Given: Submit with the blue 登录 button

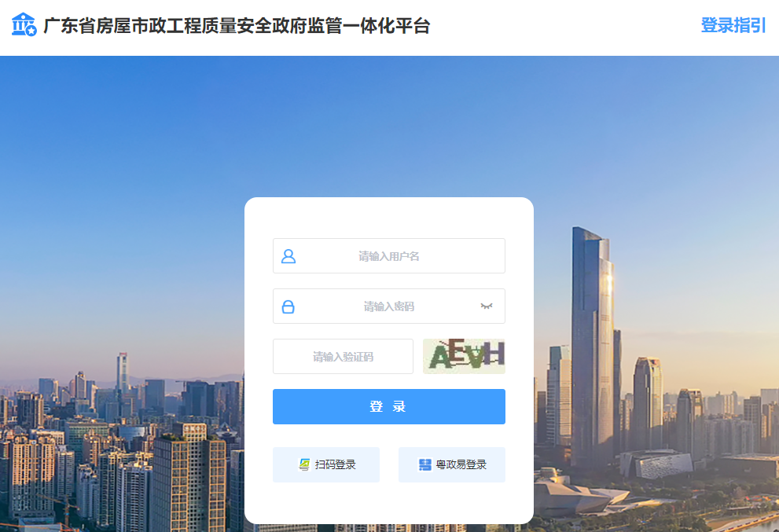Looking at the screenshot, I should [x=389, y=406].
